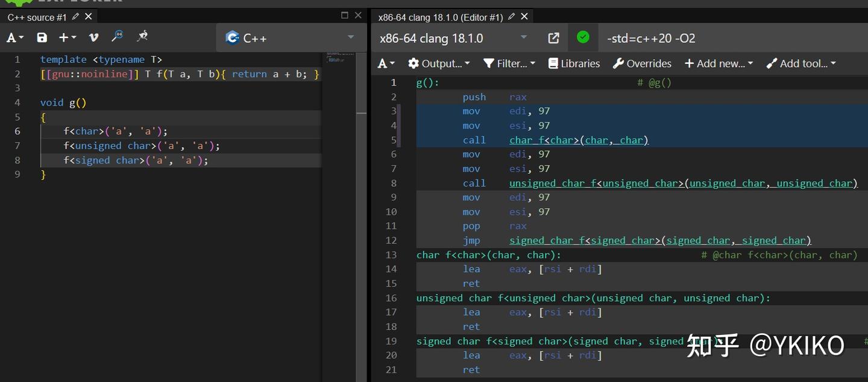
Task: Close the C++ source #1 tab
Action: click(x=89, y=17)
